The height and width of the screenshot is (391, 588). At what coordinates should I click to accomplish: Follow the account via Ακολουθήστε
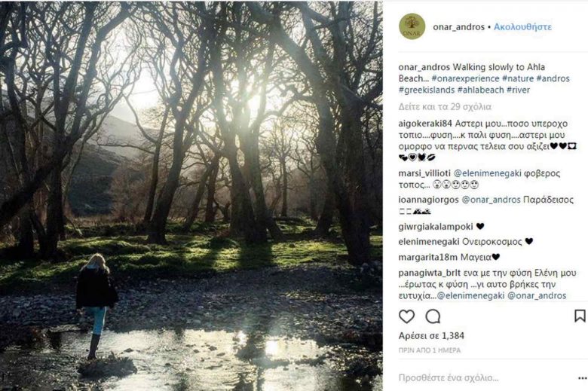click(522, 26)
